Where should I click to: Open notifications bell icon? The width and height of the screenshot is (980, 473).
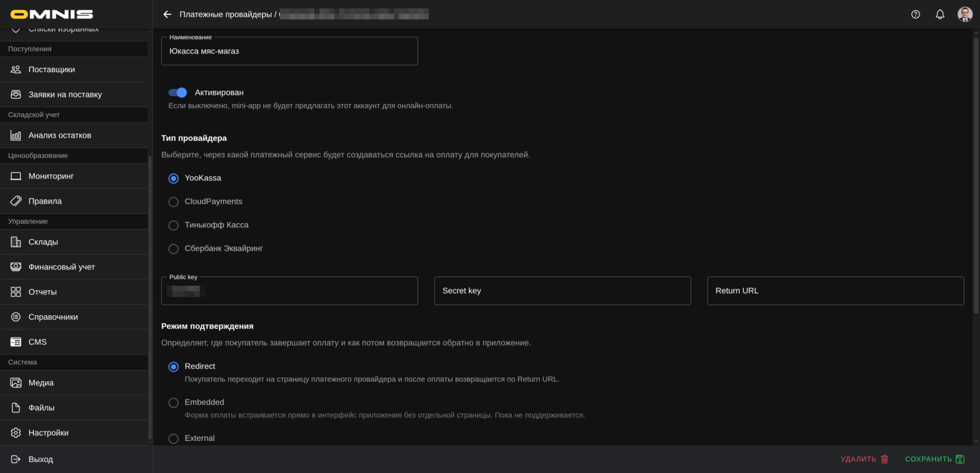pyautogui.click(x=940, y=14)
